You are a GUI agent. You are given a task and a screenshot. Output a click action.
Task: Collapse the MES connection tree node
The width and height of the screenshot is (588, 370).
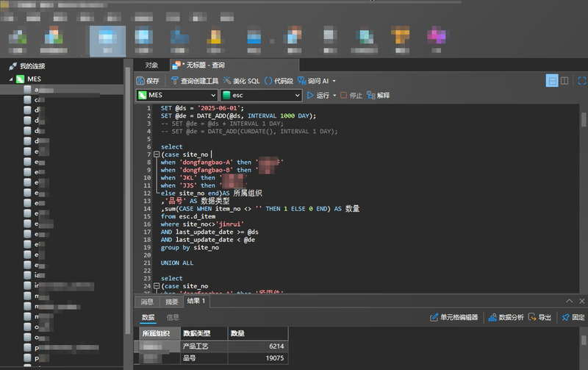[x=11, y=79]
